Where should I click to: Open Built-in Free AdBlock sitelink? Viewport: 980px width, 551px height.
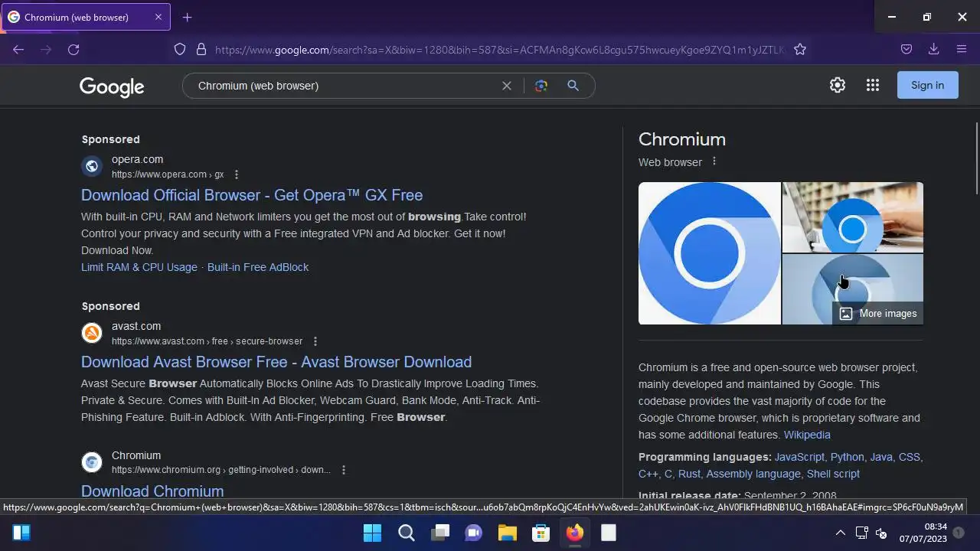tap(258, 267)
